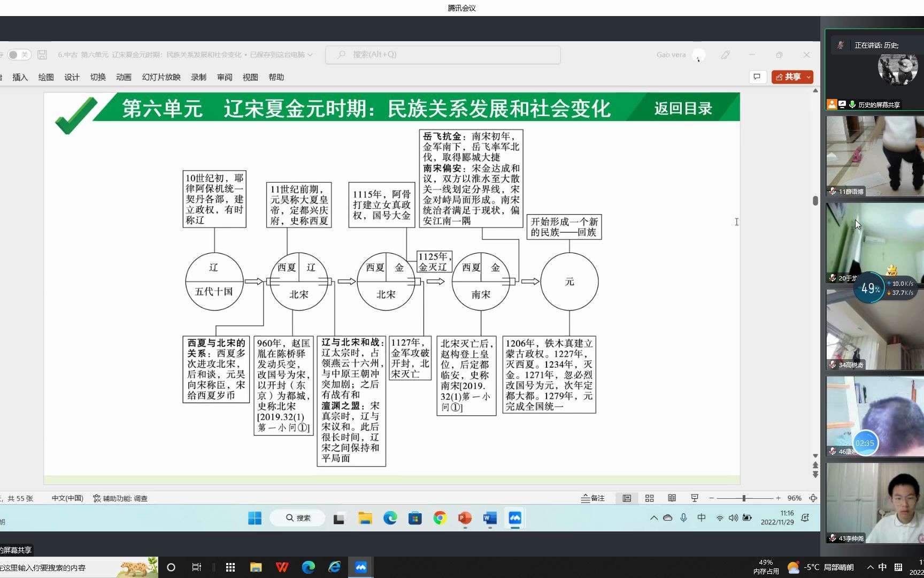
Task: Click the muted microphone icon beside 正在讲话
Action: point(841,45)
